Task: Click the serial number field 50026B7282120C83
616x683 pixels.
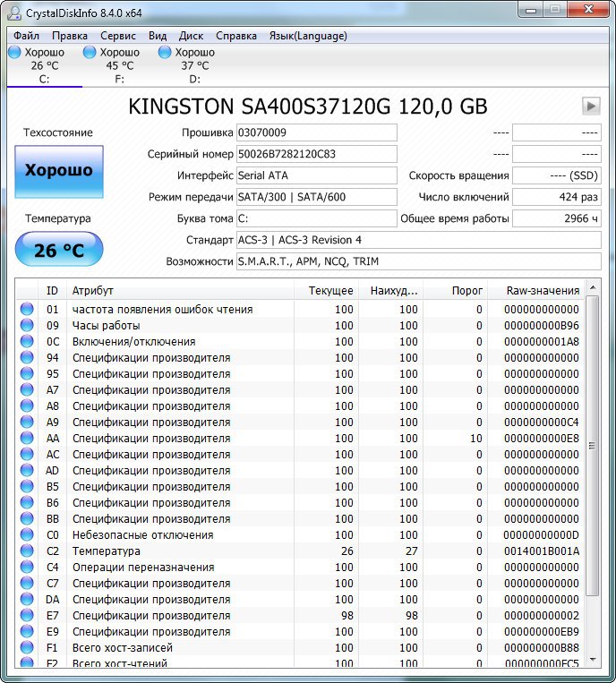Action: coord(317,154)
